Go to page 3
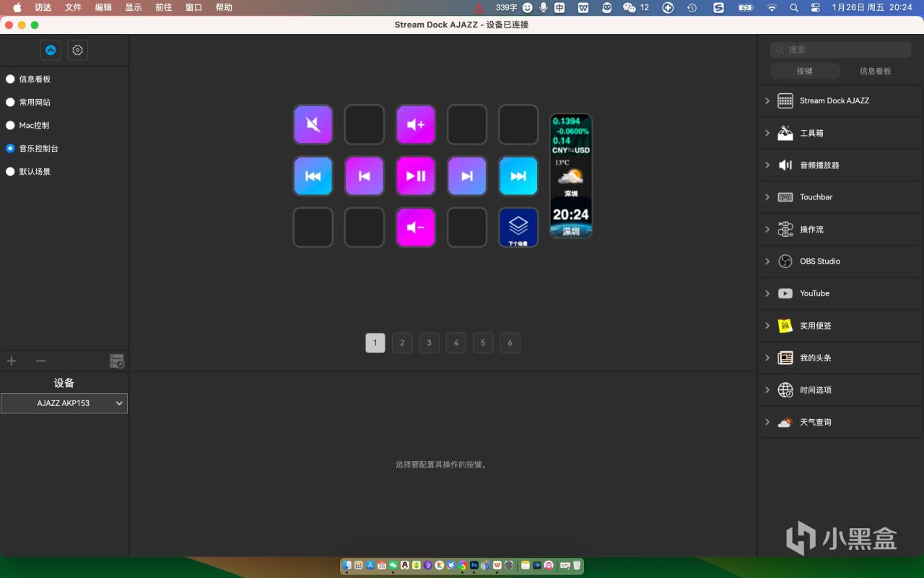 click(x=429, y=343)
